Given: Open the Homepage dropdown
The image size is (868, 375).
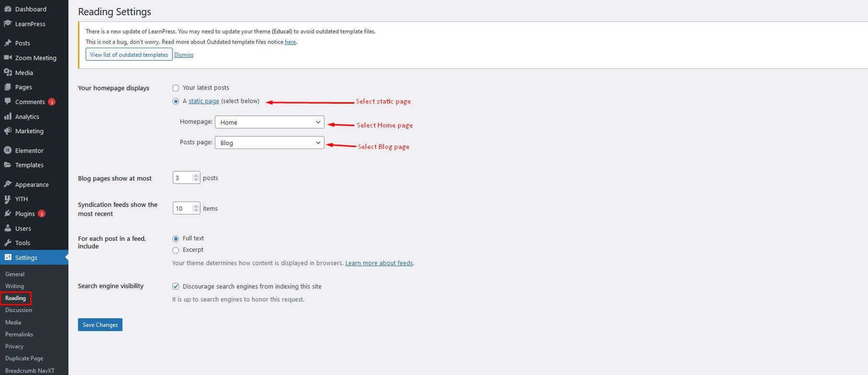Looking at the screenshot, I should tap(269, 122).
